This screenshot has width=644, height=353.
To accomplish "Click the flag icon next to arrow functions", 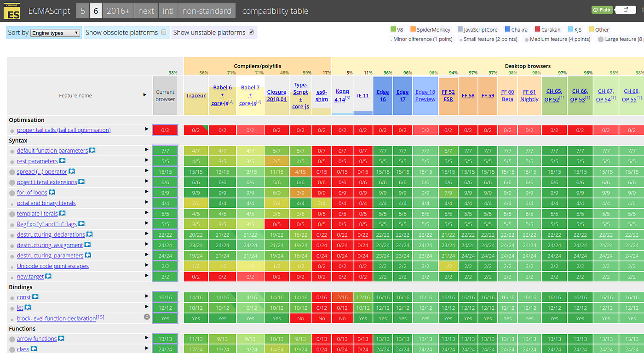I will 61,339.
